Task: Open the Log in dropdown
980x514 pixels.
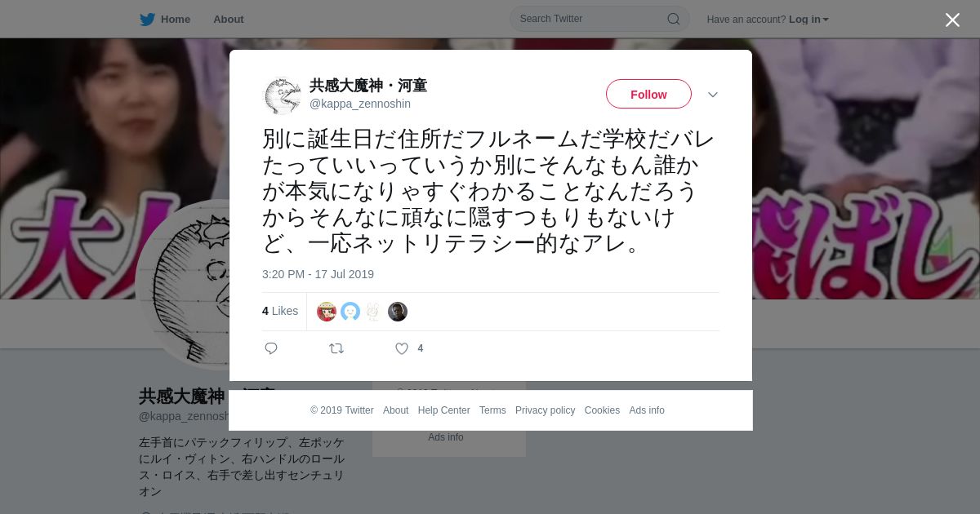Action: pos(808,20)
